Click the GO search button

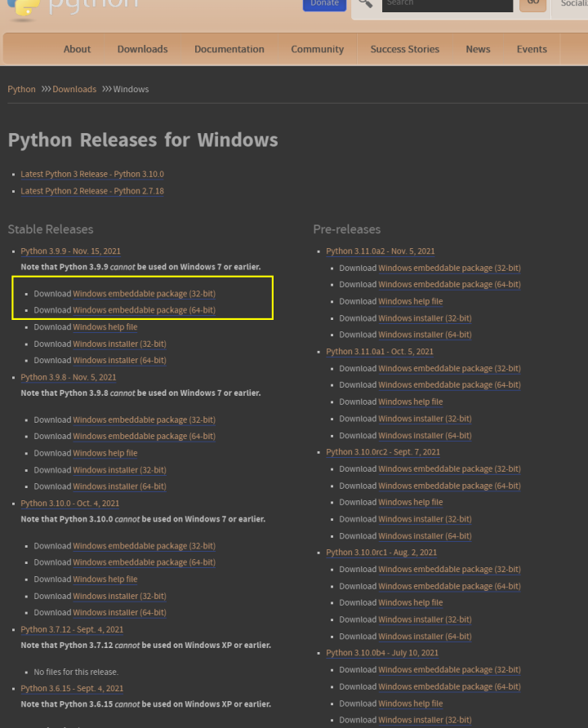[532, 4]
